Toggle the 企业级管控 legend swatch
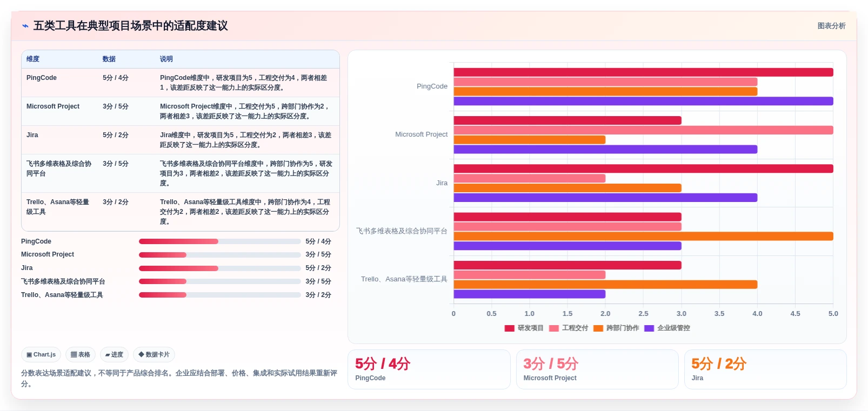 (x=649, y=328)
